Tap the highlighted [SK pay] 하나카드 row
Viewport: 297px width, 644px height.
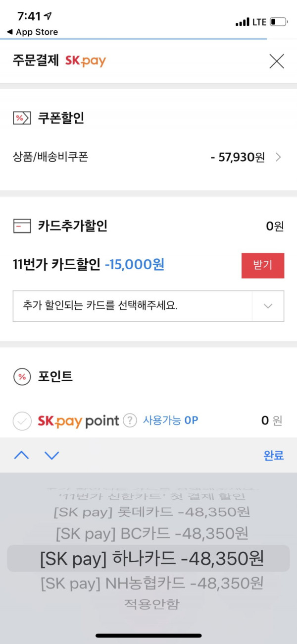[148, 558]
